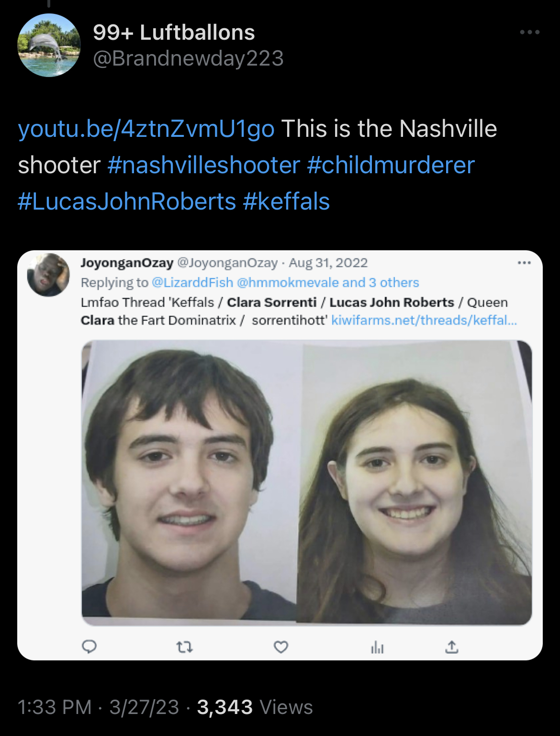560x736 pixels.
Task: Visit the @Brandnewday223 handle
Action: pyautogui.click(x=188, y=58)
